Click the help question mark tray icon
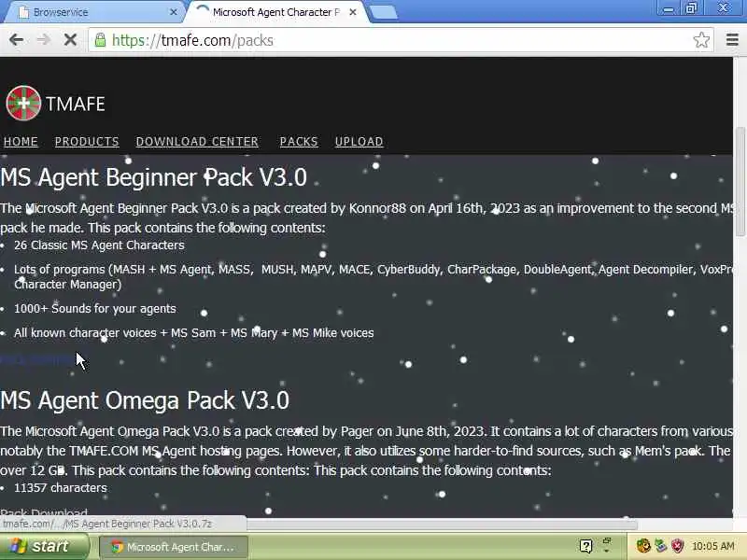 tap(585, 546)
